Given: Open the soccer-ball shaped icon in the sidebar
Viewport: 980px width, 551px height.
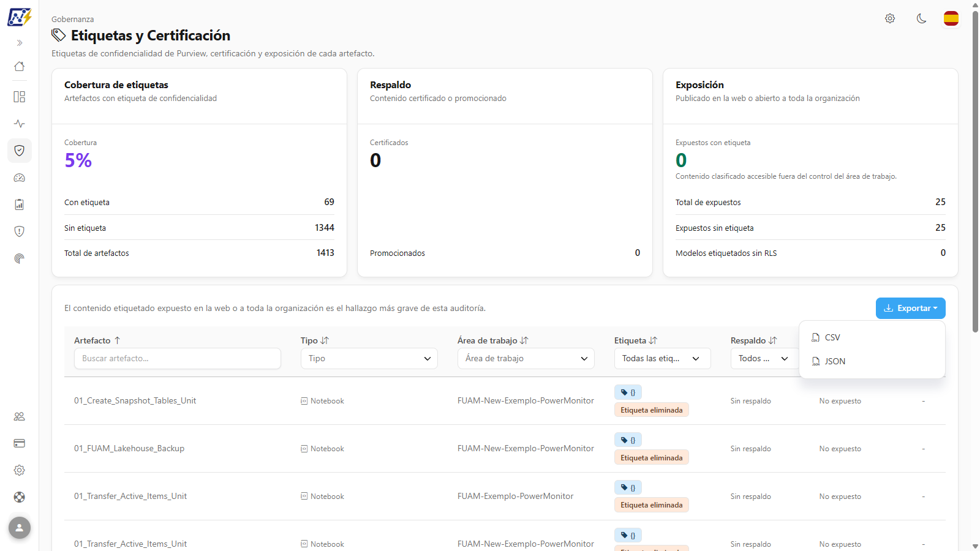Looking at the screenshot, I should 20,497.
